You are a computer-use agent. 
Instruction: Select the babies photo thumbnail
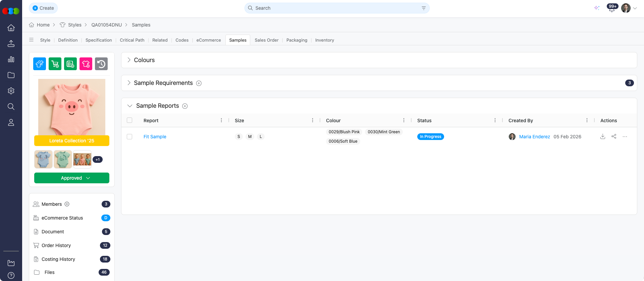[82, 159]
